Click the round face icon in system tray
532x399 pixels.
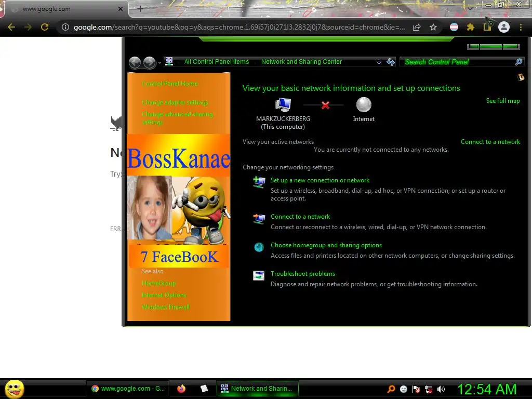click(403, 389)
